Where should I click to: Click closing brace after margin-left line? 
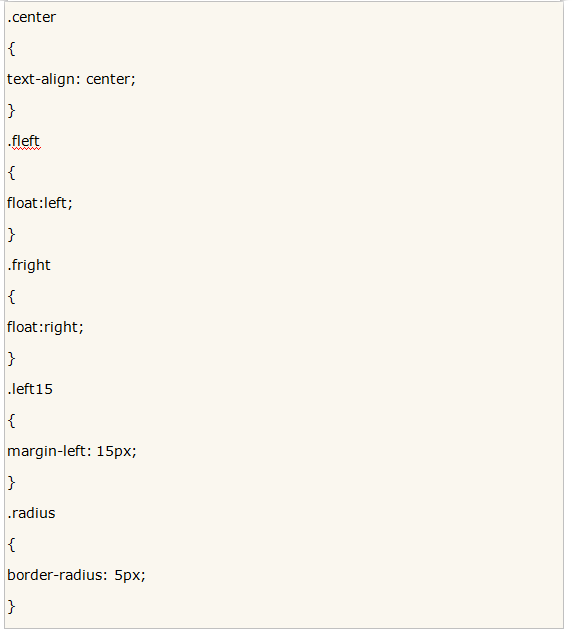click(x=12, y=483)
